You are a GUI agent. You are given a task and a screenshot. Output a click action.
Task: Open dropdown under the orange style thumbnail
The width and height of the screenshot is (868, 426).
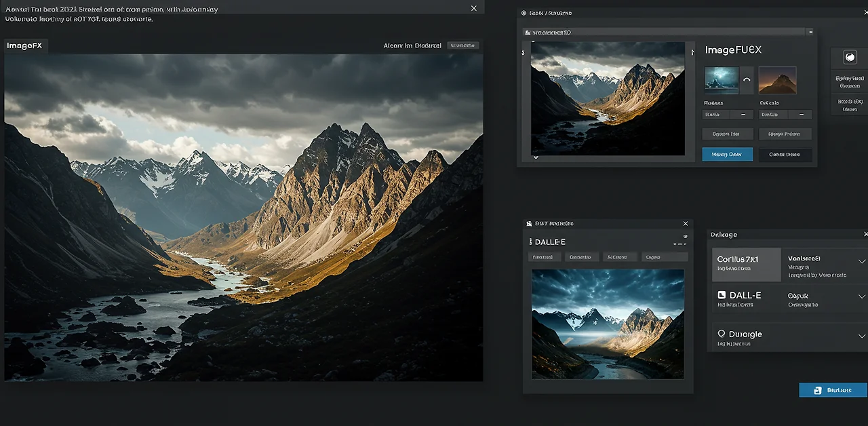pyautogui.click(x=785, y=115)
